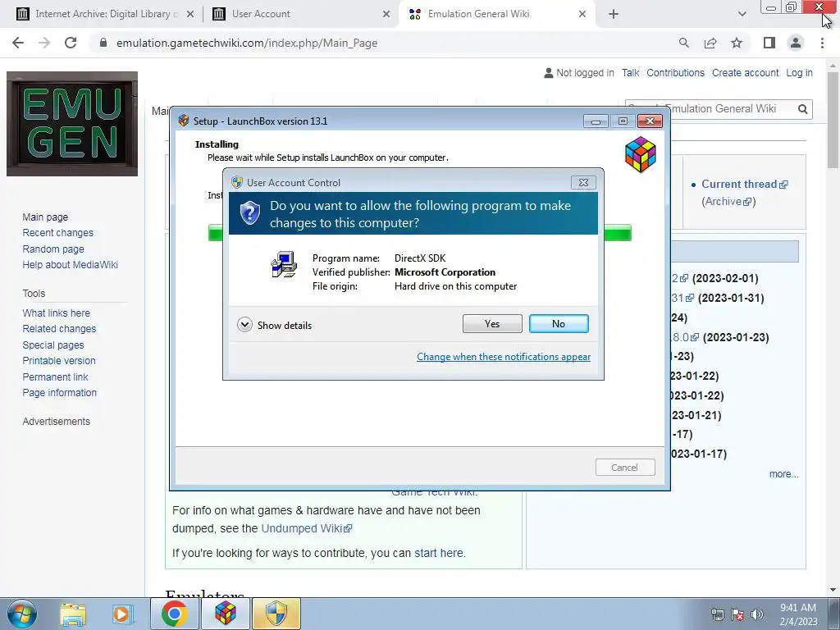Open the Chrome side panel
Image resolution: width=840 pixels, height=630 pixels.
pos(769,43)
